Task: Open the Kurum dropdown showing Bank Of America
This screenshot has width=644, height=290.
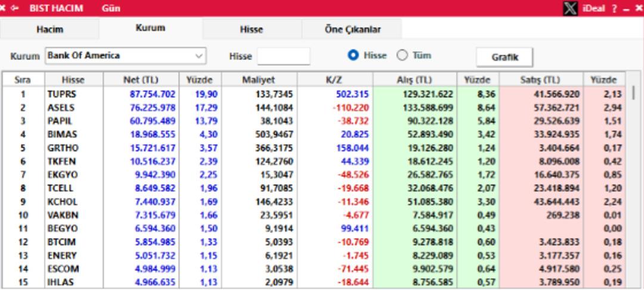Action: pyautogui.click(x=126, y=56)
